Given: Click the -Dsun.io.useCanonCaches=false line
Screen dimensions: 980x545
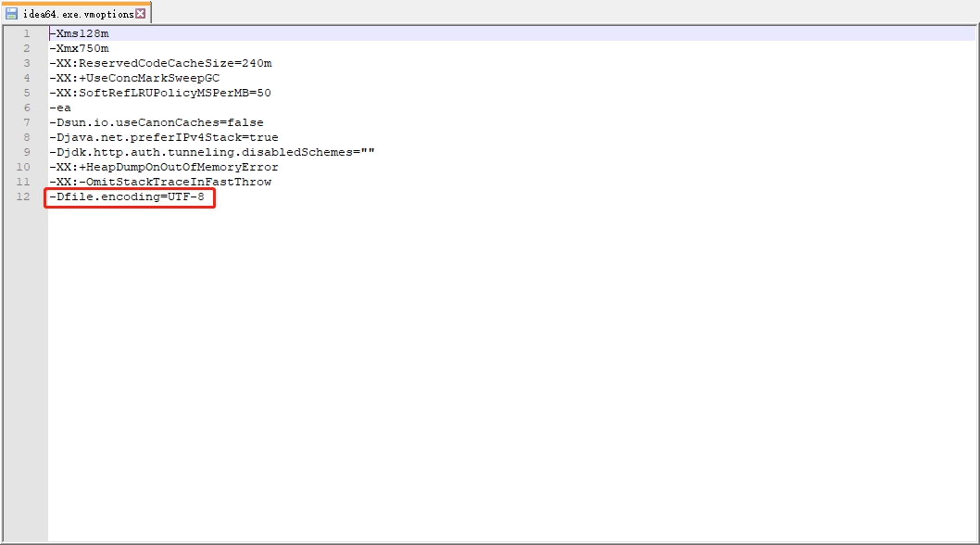Looking at the screenshot, I should click(157, 122).
